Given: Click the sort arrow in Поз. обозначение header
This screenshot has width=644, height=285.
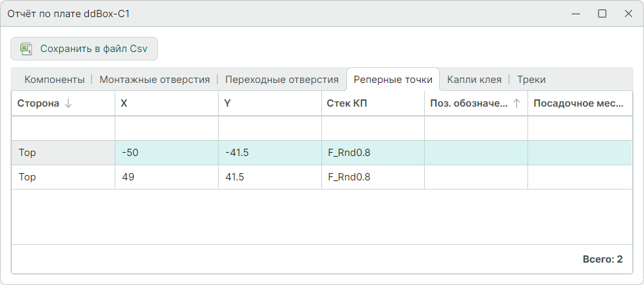Looking at the screenshot, I should (x=517, y=103).
